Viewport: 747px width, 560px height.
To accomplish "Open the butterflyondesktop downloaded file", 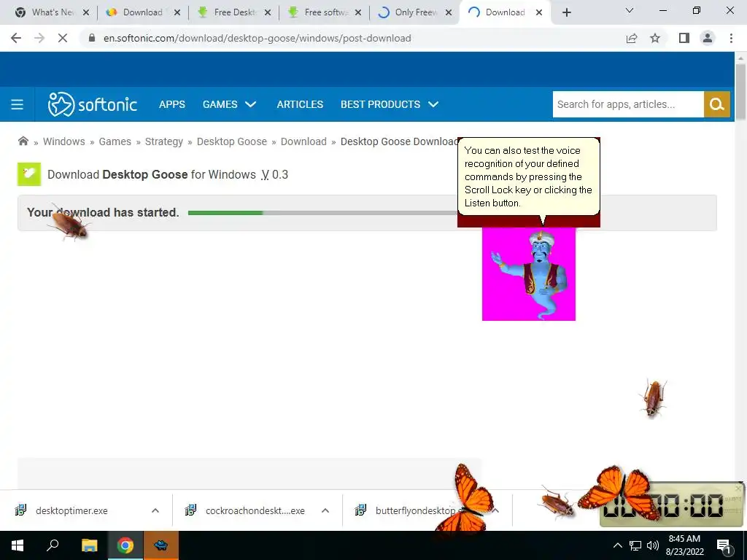I will [x=414, y=510].
